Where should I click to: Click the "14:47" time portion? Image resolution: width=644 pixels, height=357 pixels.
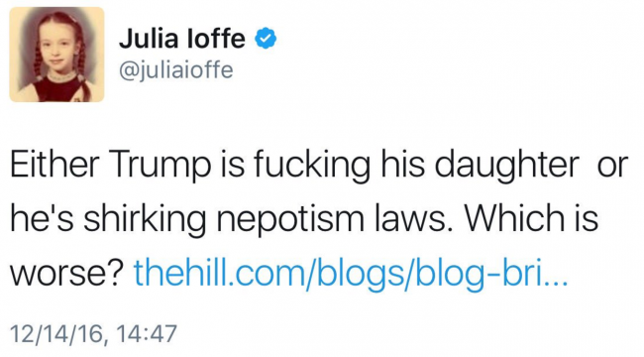click(147, 333)
